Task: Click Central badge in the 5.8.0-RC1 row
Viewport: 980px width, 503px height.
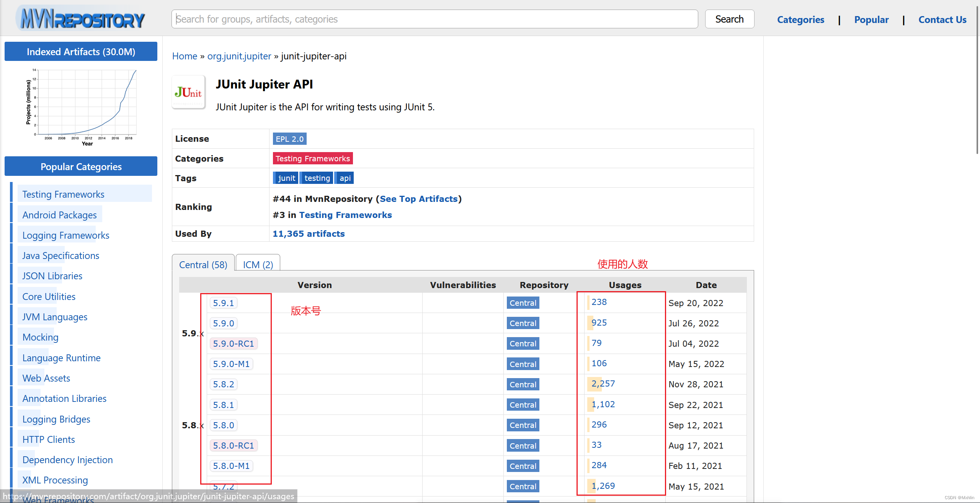Action: pyautogui.click(x=523, y=446)
